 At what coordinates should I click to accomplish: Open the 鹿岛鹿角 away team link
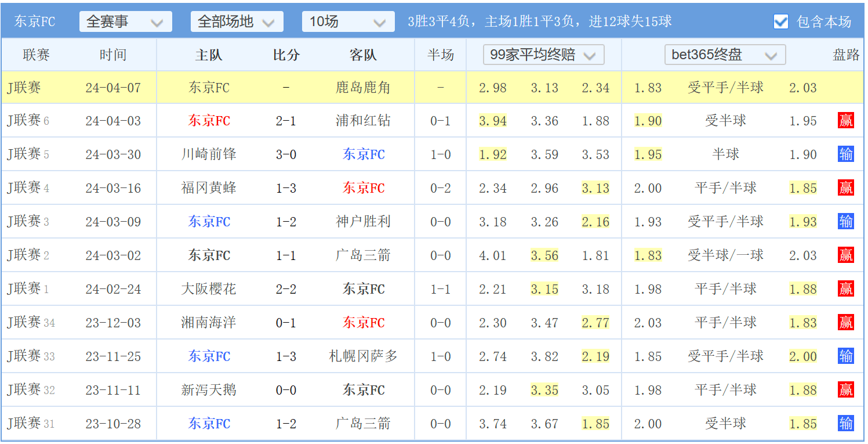tap(364, 88)
